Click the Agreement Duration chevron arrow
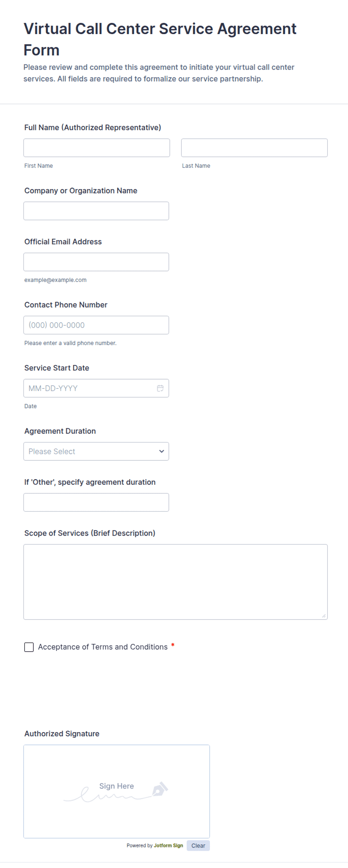This screenshot has width=348, height=868. tap(161, 451)
